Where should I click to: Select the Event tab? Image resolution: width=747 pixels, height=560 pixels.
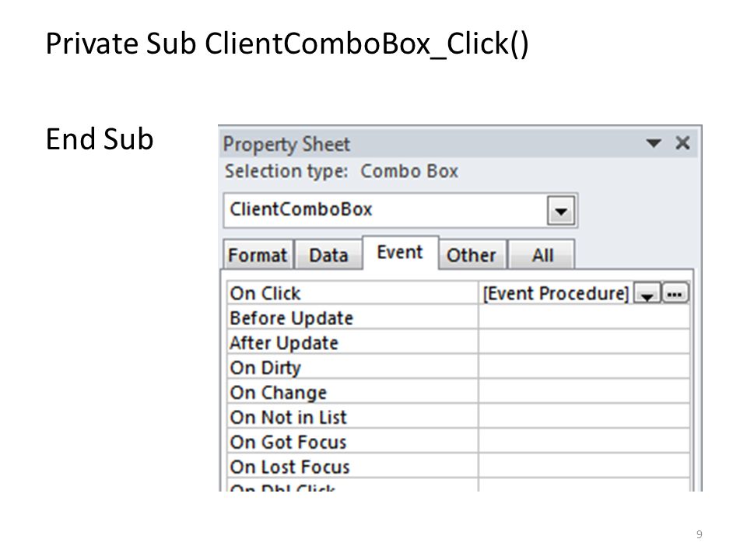[x=400, y=252]
